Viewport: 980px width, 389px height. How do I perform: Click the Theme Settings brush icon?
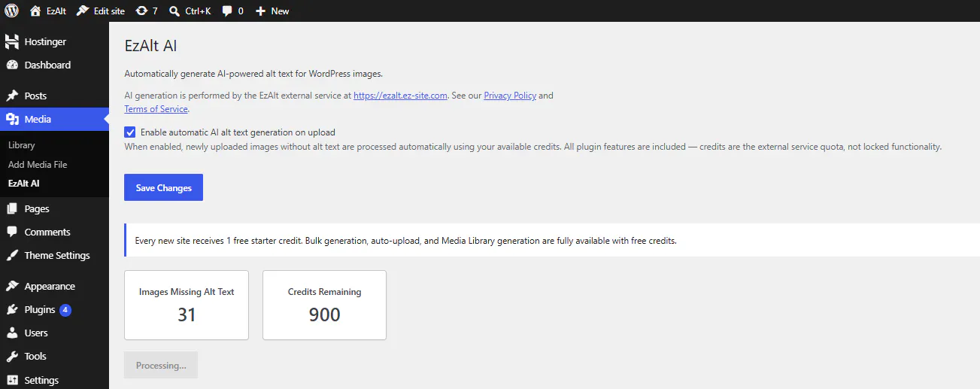point(12,255)
